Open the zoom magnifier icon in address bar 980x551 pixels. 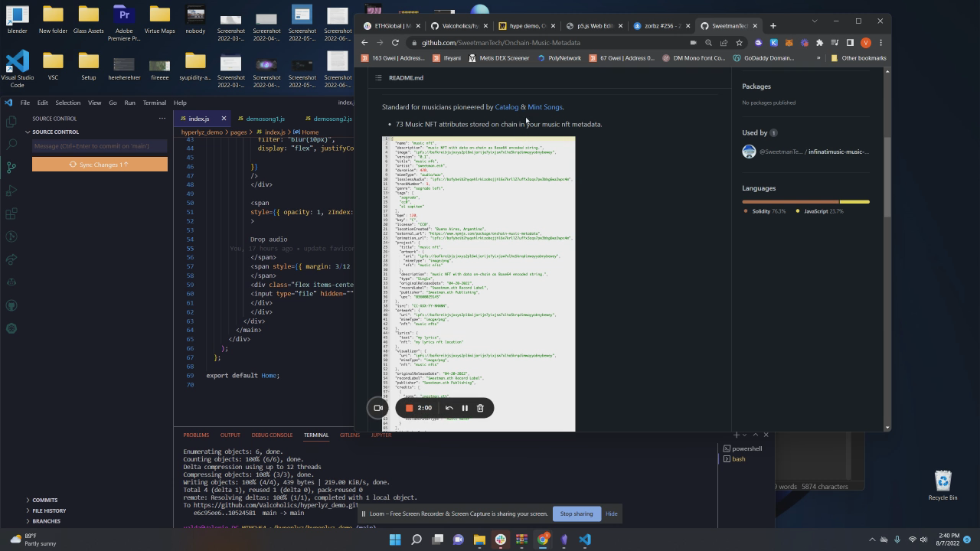point(708,43)
